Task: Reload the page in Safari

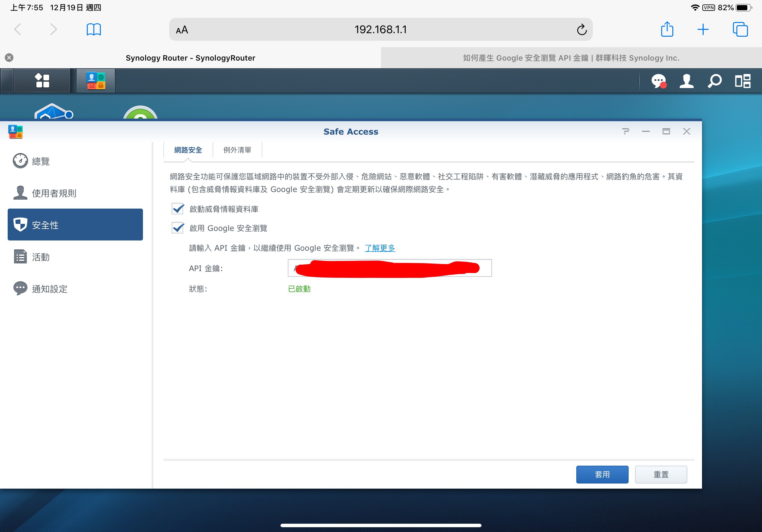Action: pos(581,30)
